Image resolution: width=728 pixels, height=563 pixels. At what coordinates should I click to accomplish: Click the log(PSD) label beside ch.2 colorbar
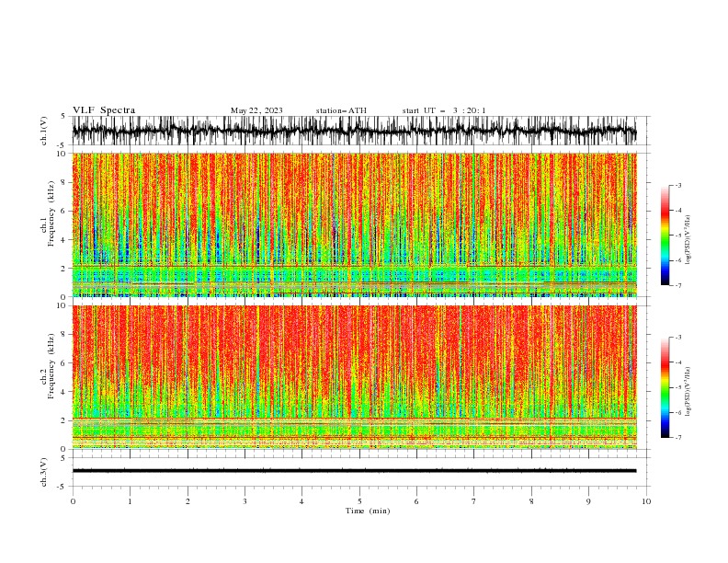click(x=688, y=392)
